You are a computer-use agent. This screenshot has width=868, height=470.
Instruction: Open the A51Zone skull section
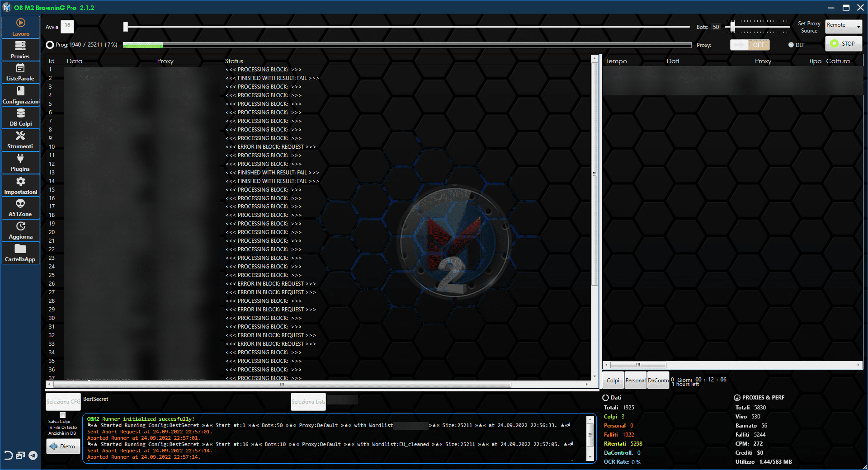click(21, 208)
